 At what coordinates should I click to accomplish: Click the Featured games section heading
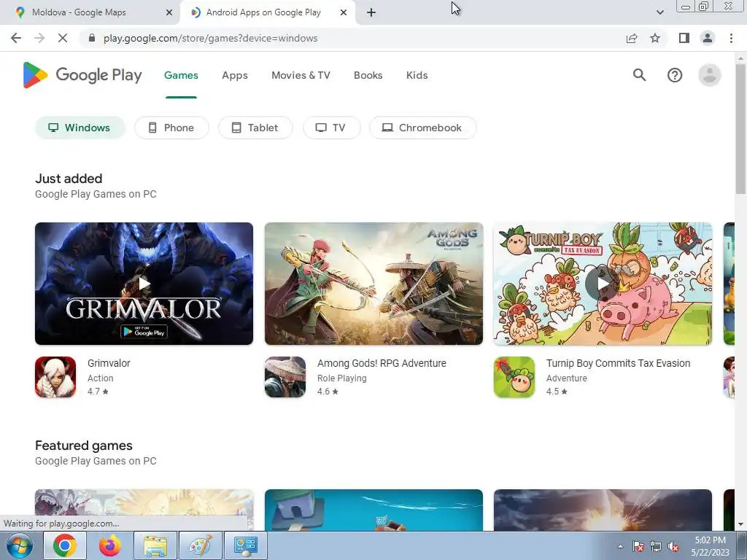[x=84, y=446]
